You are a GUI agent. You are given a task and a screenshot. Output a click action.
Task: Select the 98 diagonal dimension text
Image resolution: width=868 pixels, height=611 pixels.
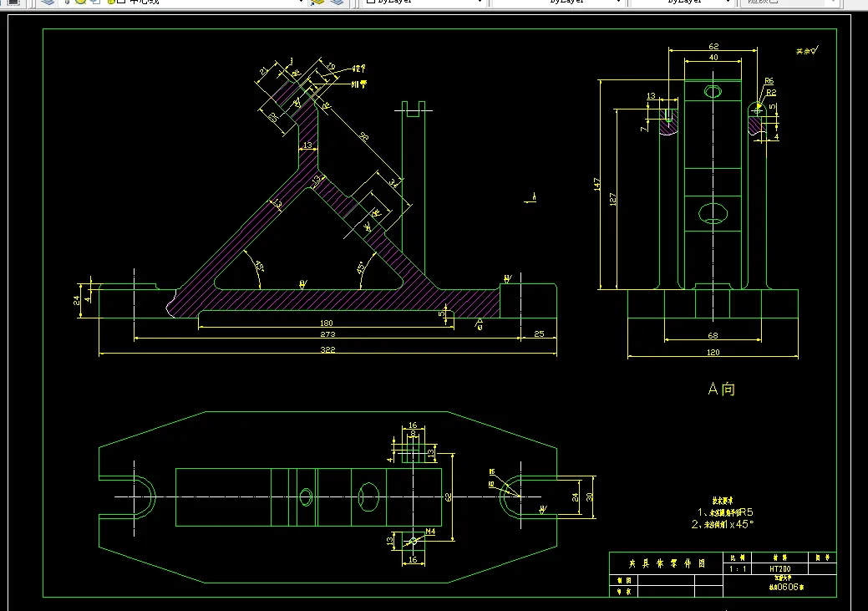tap(364, 136)
